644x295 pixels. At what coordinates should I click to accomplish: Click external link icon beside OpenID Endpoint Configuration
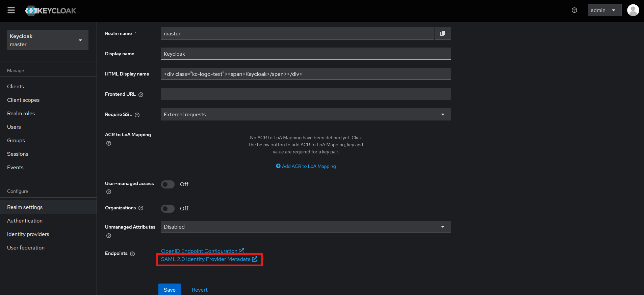[241, 251]
